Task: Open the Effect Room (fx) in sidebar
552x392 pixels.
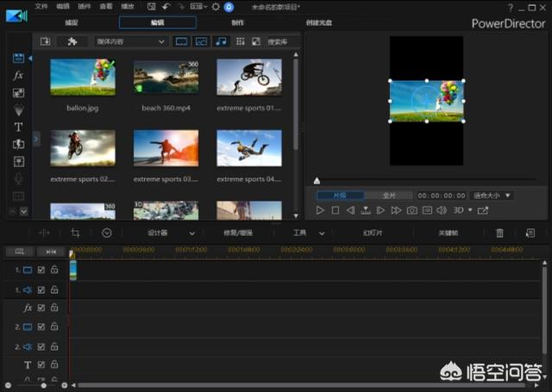Action: coord(18,75)
